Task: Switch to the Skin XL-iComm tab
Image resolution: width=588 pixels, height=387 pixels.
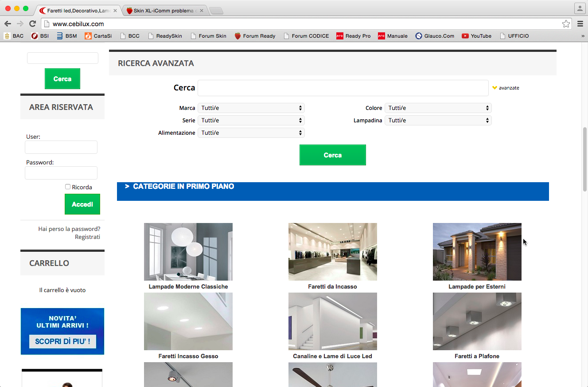Action: [165, 11]
